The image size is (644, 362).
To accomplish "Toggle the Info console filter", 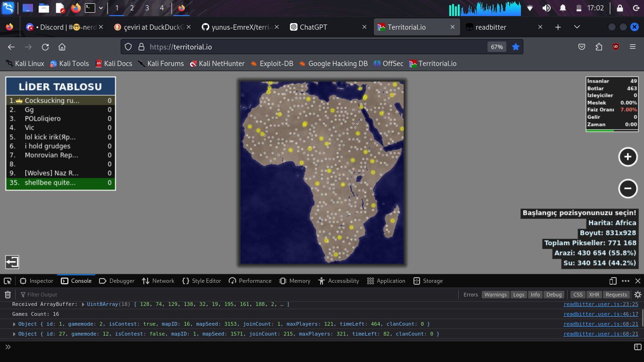I will point(535,295).
